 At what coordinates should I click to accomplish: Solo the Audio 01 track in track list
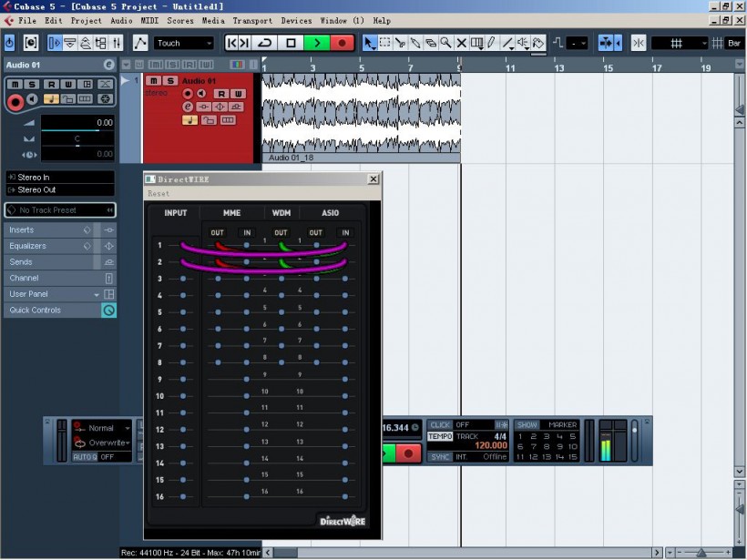[x=169, y=81]
